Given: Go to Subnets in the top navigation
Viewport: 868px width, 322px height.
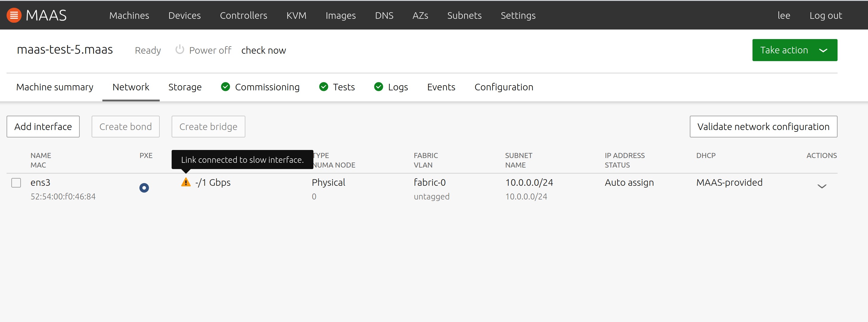Looking at the screenshot, I should tap(464, 16).
